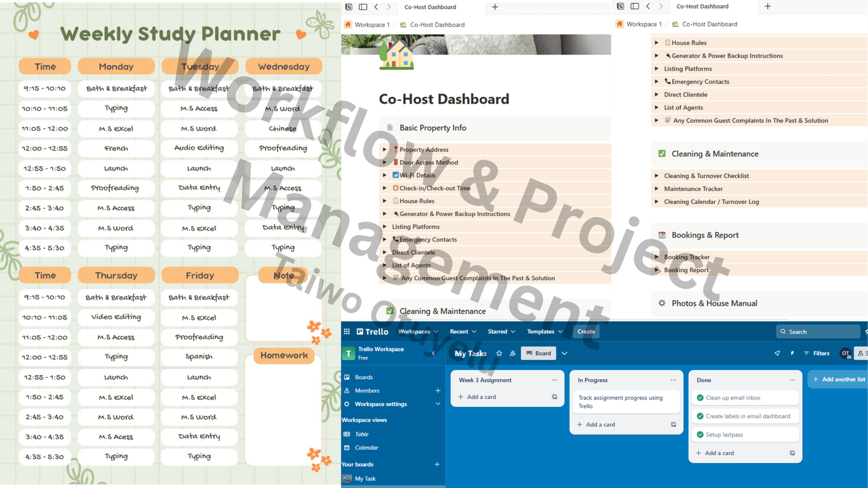
Task: Go back using right Notion window's back arrow
Action: [x=648, y=6]
